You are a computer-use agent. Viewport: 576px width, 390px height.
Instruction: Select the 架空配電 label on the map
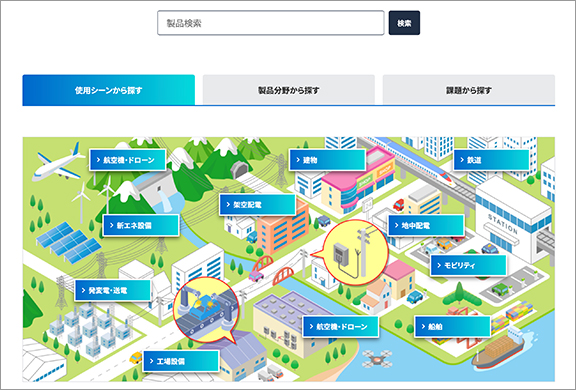pos(258,205)
